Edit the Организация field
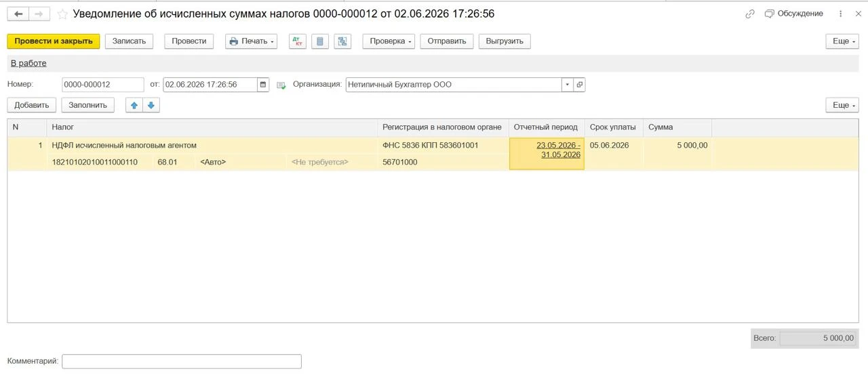The width and height of the screenshot is (868, 374). (x=453, y=85)
